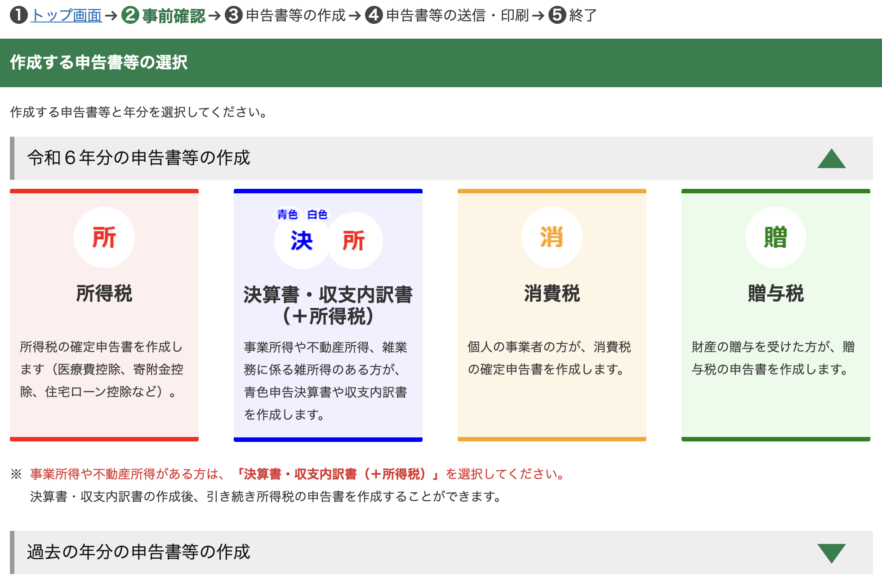Click the red 所 icon in 所得税 card
This screenshot has height=588, width=882.
104,237
